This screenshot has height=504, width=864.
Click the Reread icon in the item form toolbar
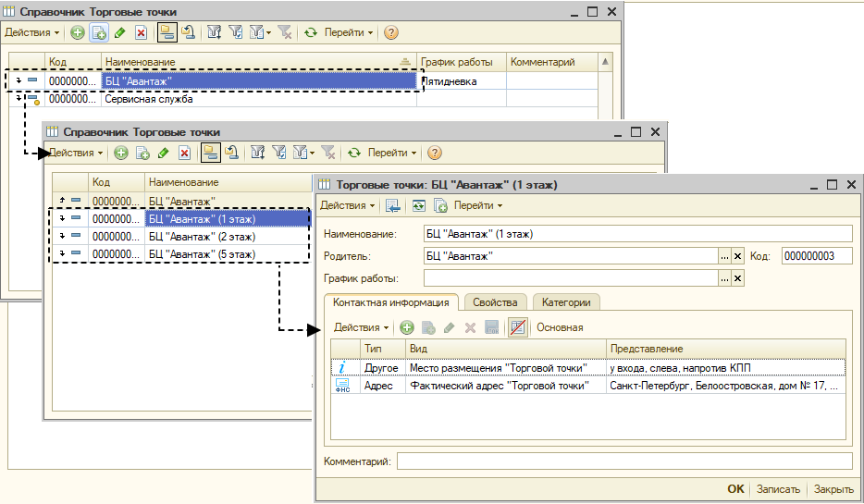[419, 205]
